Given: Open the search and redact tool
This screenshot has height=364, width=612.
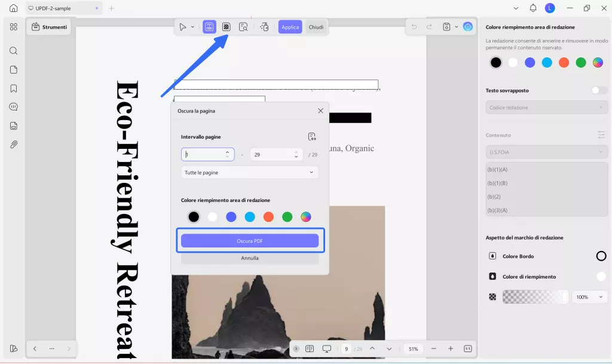Looking at the screenshot, I should (x=243, y=26).
